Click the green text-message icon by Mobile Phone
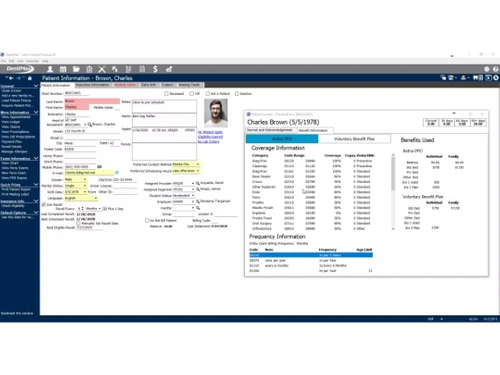This screenshot has height=375, width=500. pyautogui.click(x=99, y=166)
